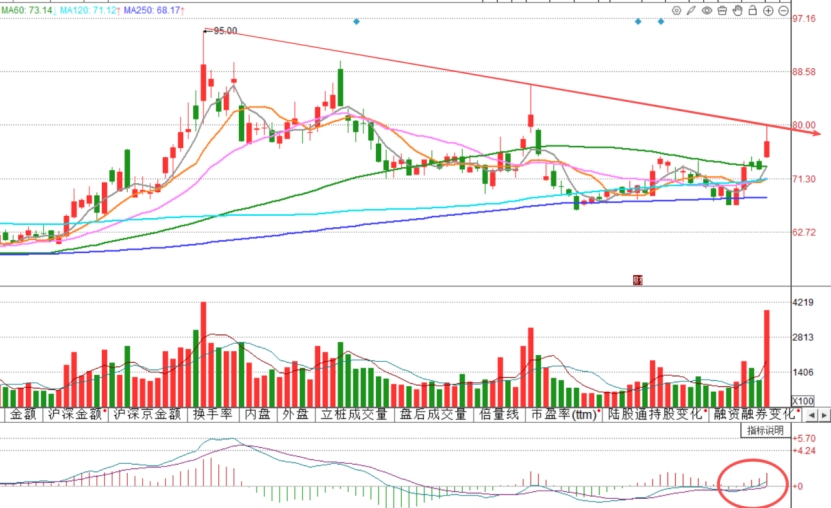Switch to the 沪深金额 indicator tab
The height and width of the screenshot is (508, 831).
tap(74, 414)
